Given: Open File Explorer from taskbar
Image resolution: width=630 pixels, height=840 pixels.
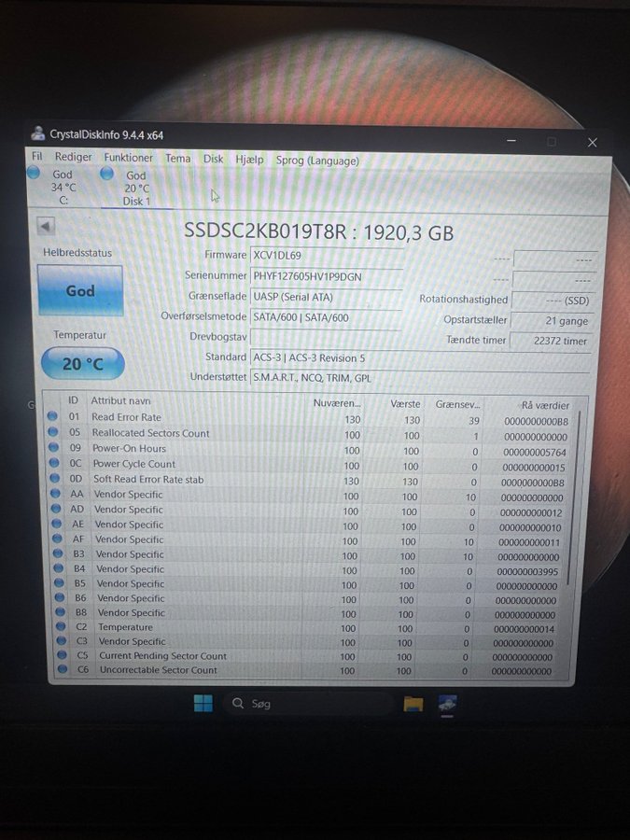Looking at the screenshot, I should (413, 704).
